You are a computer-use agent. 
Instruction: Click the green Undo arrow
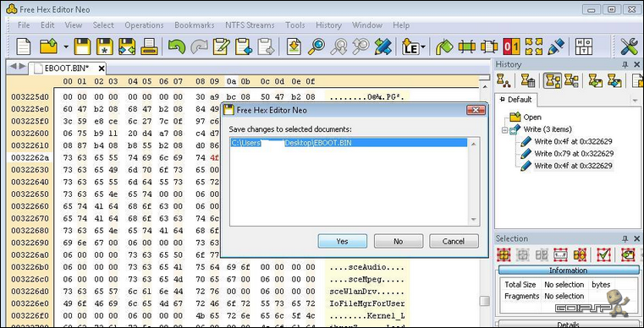[x=177, y=46]
